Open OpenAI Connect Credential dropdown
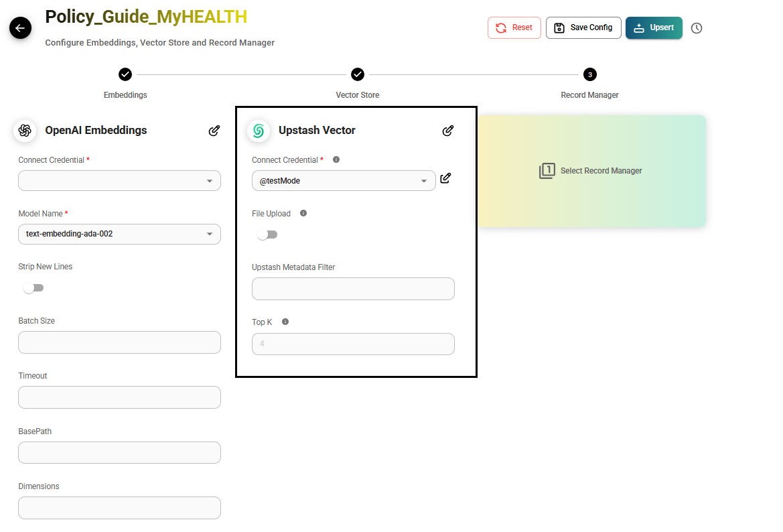 pos(119,181)
